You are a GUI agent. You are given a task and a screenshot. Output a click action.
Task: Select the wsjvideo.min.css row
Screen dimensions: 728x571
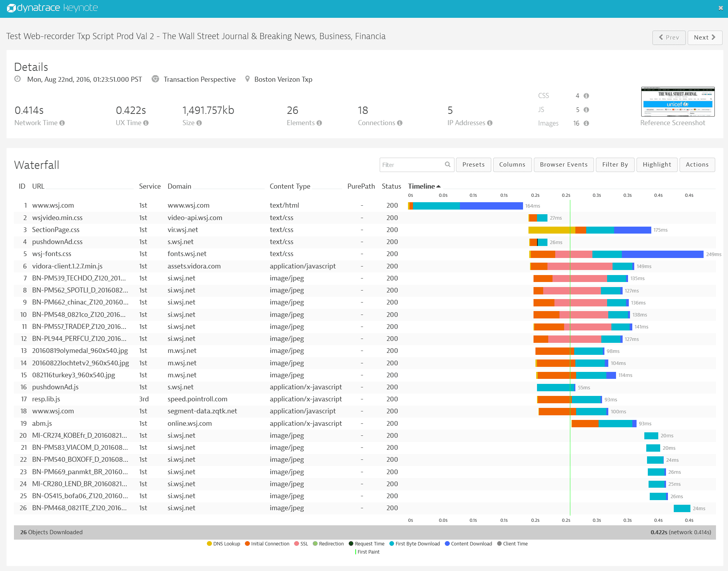365,218
